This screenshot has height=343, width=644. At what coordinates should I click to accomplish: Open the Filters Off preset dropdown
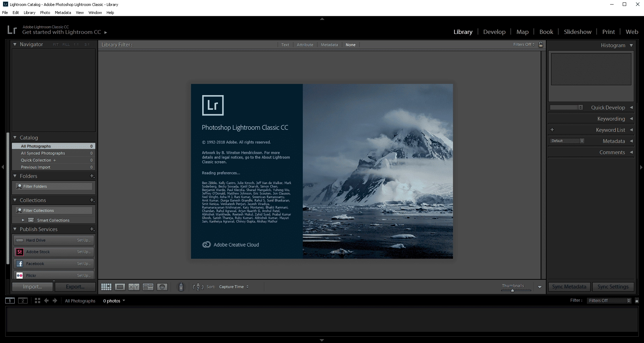524,44
